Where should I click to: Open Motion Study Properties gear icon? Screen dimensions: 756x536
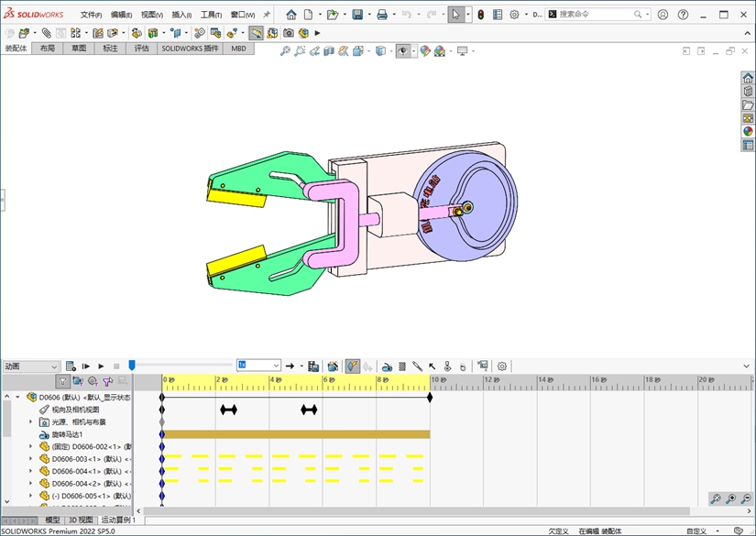click(x=502, y=366)
